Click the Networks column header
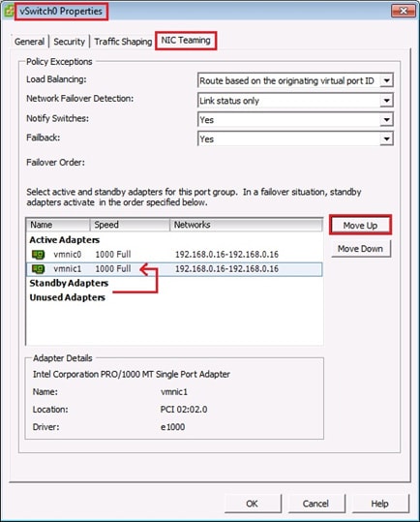This screenshot has width=420, height=522. [246, 225]
